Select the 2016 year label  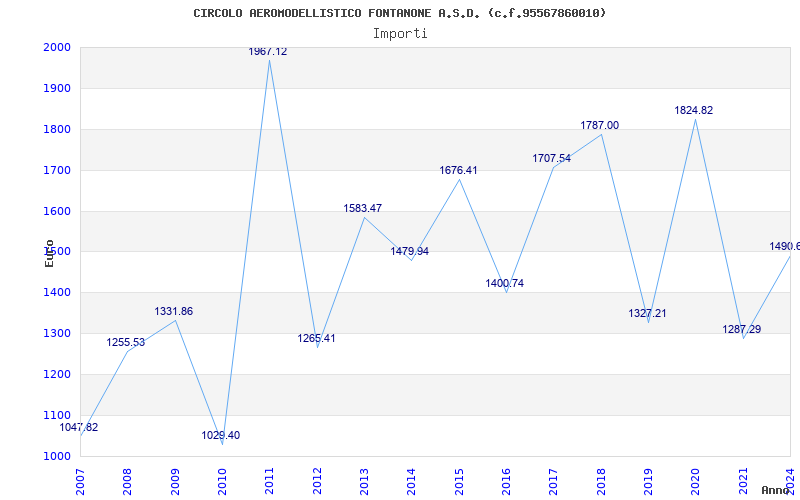pyautogui.click(x=507, y=481)
